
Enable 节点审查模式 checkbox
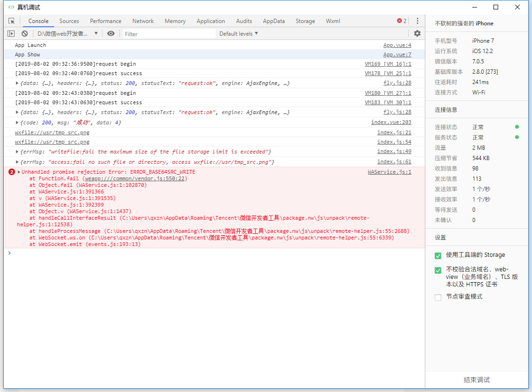click(x=438, y=297)
